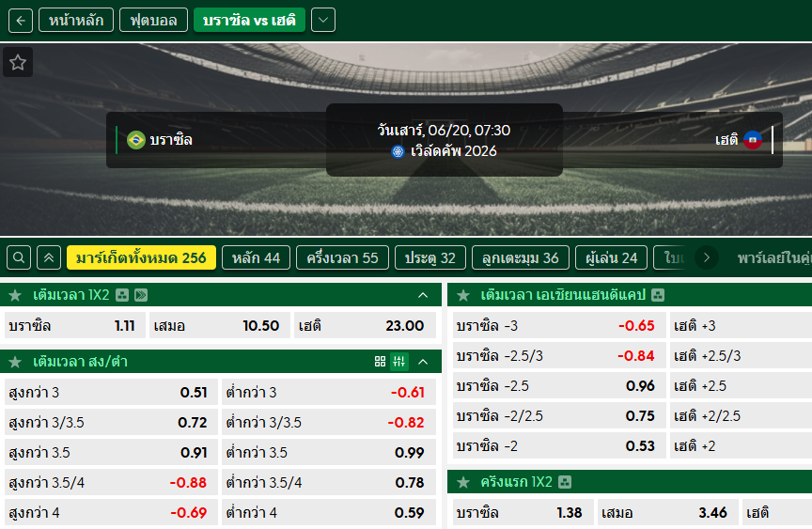Click match date วันเสาร์, 06/20, 07:30

click(x=444, y=130)
